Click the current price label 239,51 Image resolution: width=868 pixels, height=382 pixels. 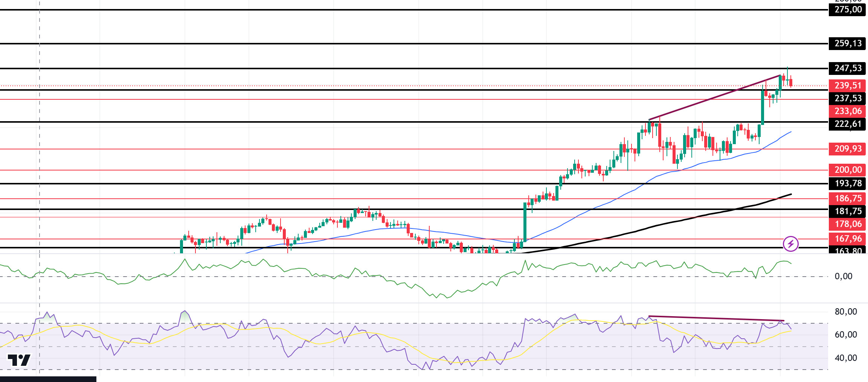(847, 86)
